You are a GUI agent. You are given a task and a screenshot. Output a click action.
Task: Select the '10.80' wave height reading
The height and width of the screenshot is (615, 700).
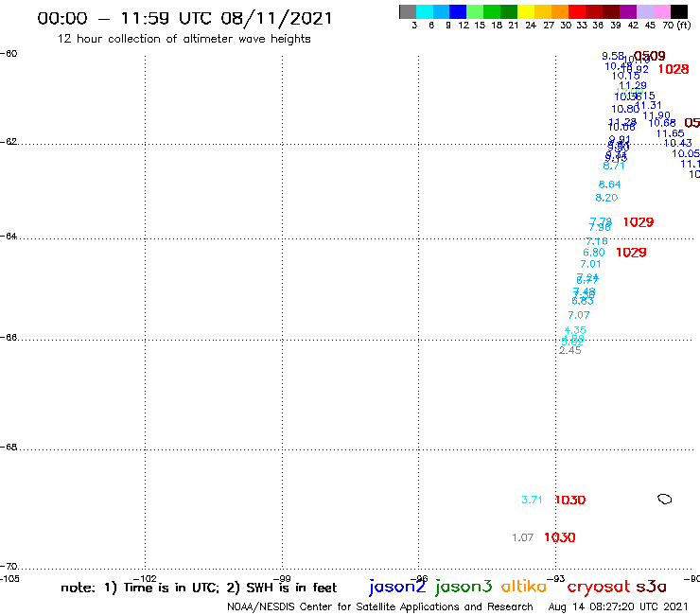pyautogui.click(x=624, y=109)
